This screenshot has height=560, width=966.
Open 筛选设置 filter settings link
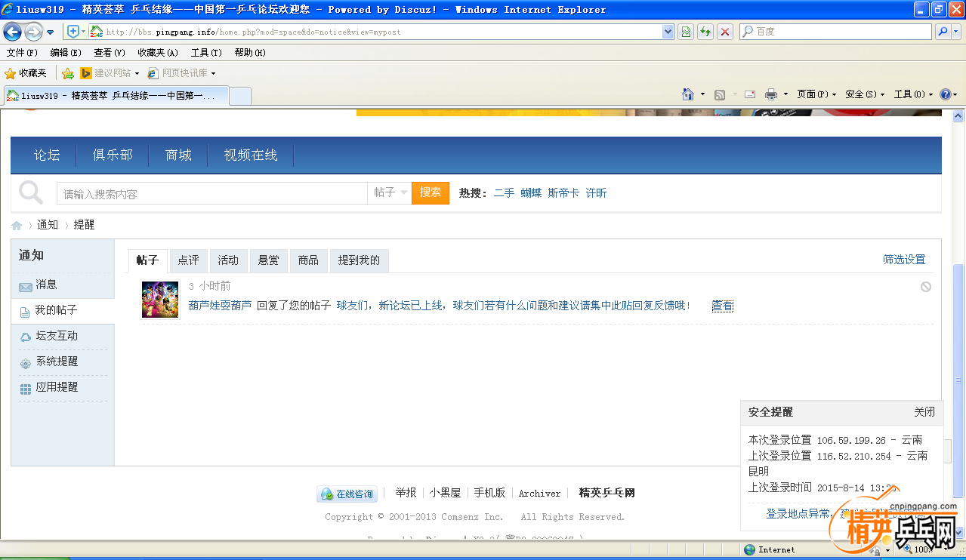pos(904,258)
